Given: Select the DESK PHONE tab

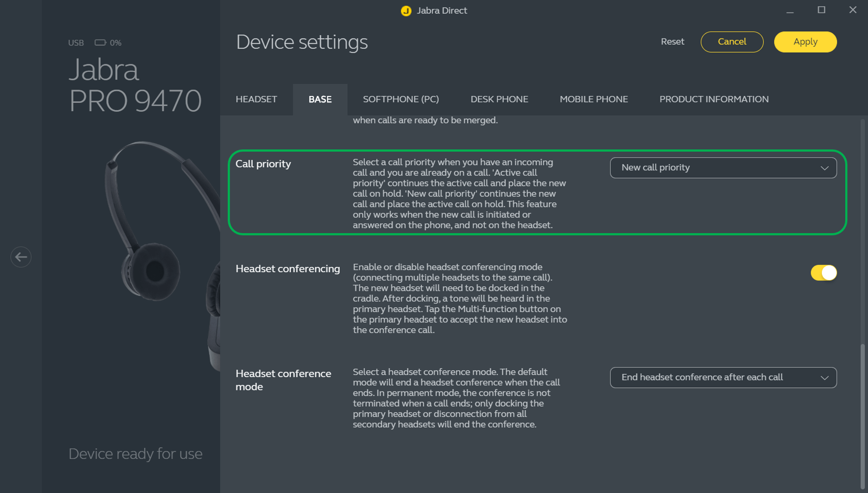Looking at the screenshot, I should [x=499, y=99].
